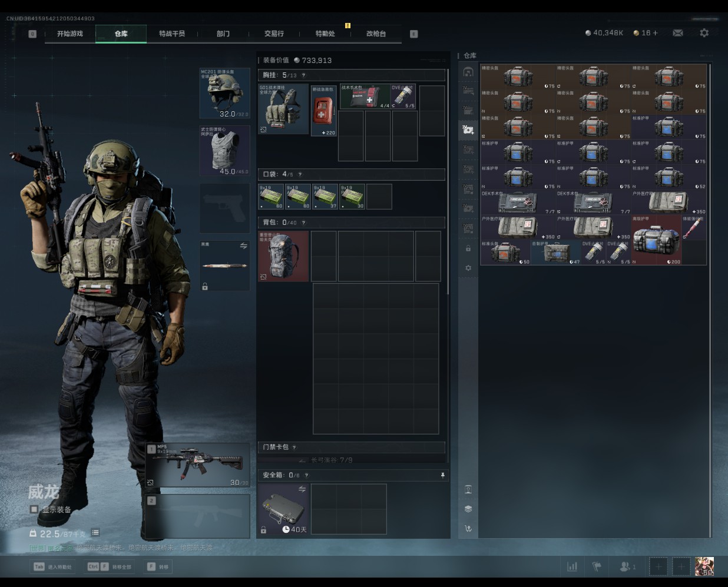The width and height of the screenshot is (728, 587).
Task: Click the padlock icon in warehouse sidebar
Action: pyautogui.click(x=468, y=248)
